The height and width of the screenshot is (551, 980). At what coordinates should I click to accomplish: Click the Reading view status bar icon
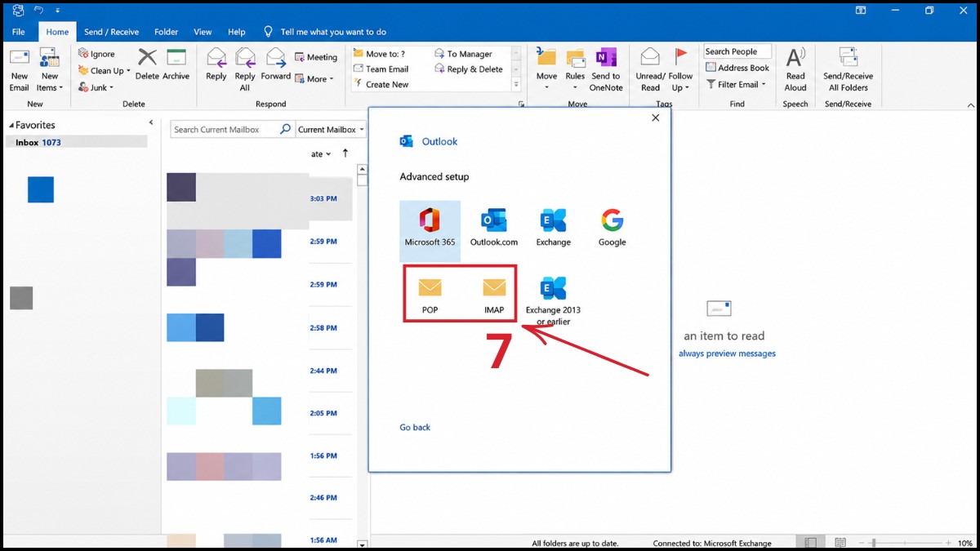click(840, 543)
